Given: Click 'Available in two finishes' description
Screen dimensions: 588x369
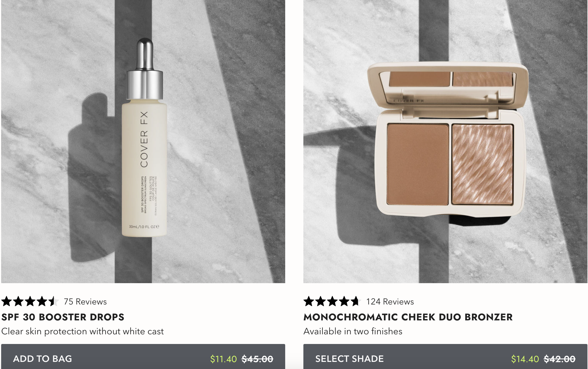Looking at the screenshot, I should (x=353, y=331).
